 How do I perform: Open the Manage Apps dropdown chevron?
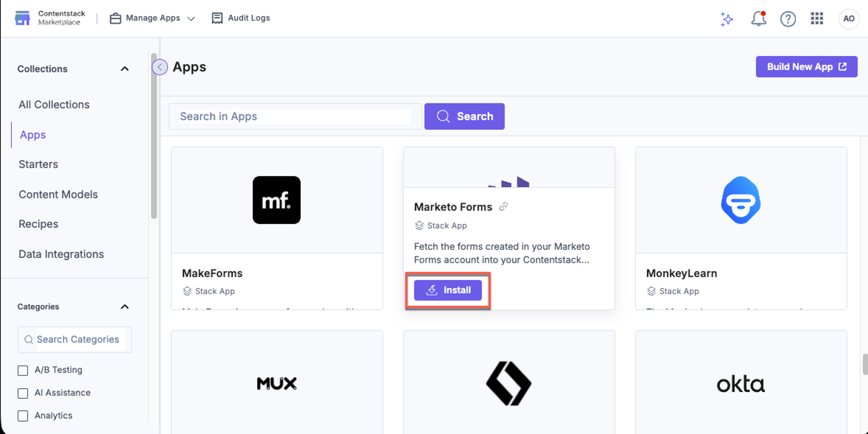coord(191,19)
